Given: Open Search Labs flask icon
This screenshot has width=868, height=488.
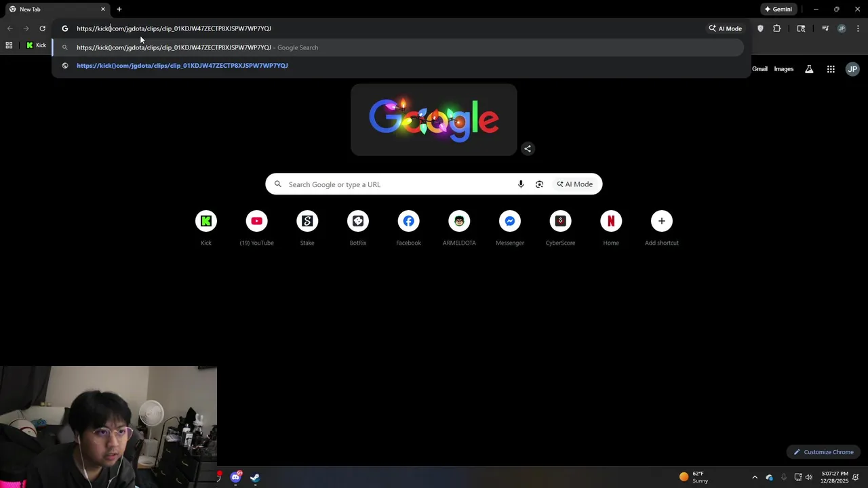Looking at the screenshot, I should click(x=809, y=69).
